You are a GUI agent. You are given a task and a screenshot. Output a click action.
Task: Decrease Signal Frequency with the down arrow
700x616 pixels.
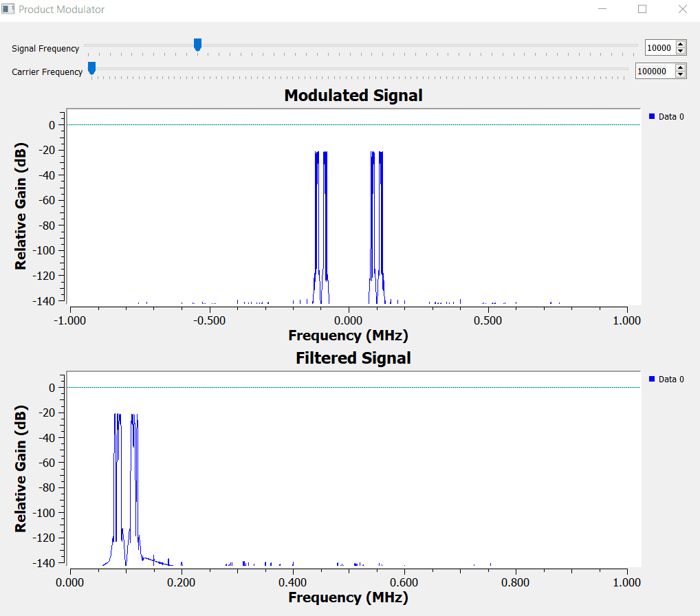coord(681,52)
